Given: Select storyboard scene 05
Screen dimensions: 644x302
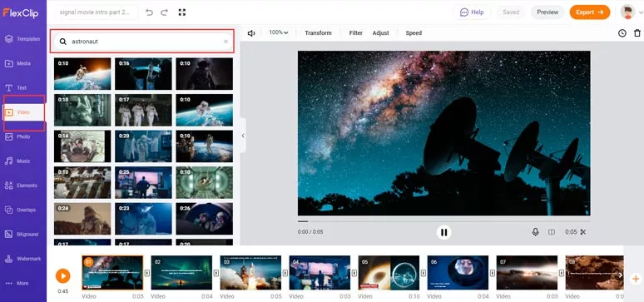Looking at the screenshot, I should (x=389, y=273).
